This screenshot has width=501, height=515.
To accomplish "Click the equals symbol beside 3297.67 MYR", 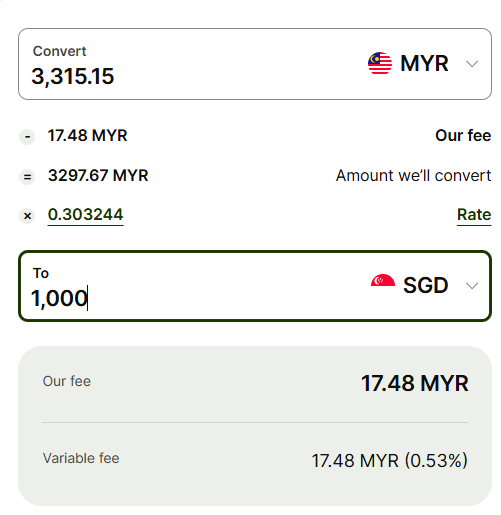I will pos(27,177).
